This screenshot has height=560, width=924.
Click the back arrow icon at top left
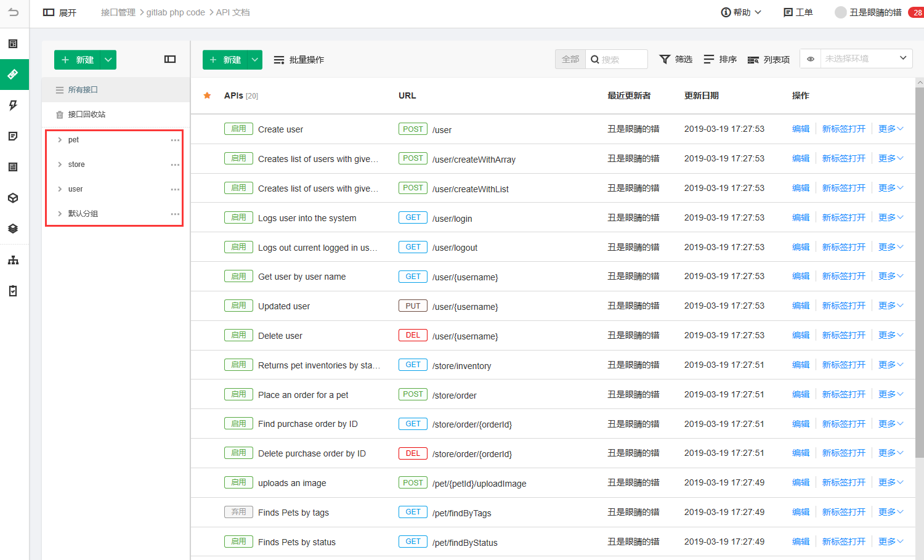pyautogui.click(x=14, y=12)
